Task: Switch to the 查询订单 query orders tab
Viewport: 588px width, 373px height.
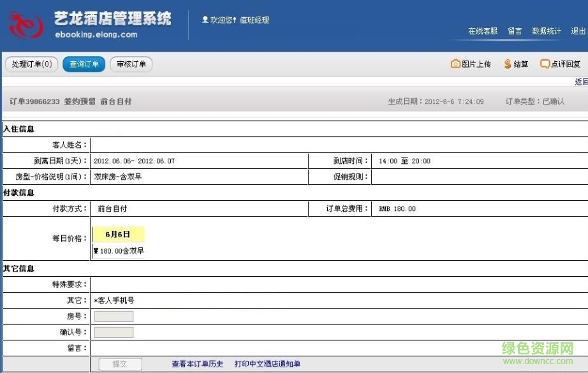Action: click(84, 64)
